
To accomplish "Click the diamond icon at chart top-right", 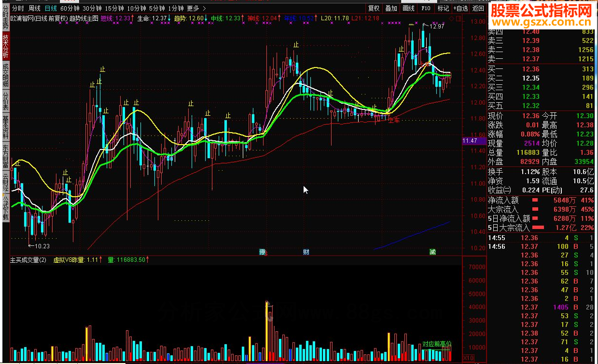I will [x=451, y=18].
